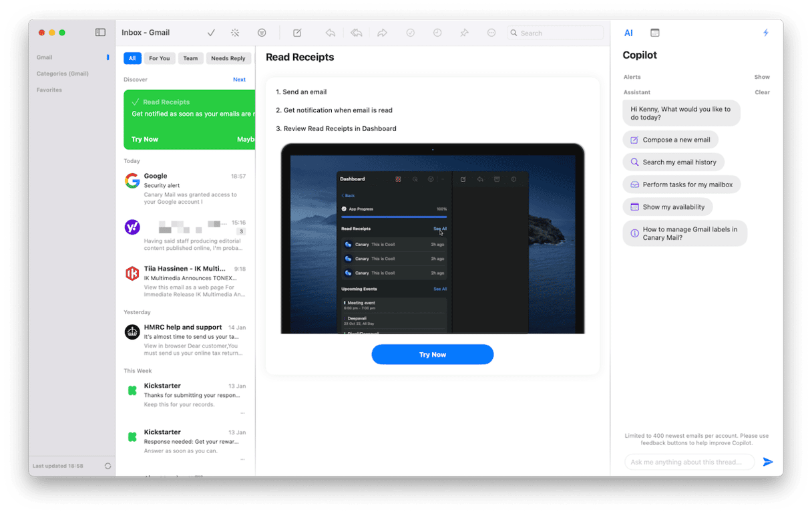Select the Team filter tab
This screenshot has width=812, height=514.
pos(190,58)
